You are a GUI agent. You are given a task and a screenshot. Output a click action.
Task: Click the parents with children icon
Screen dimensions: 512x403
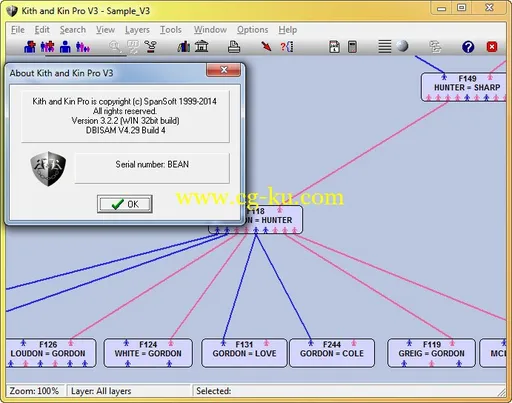83,47
